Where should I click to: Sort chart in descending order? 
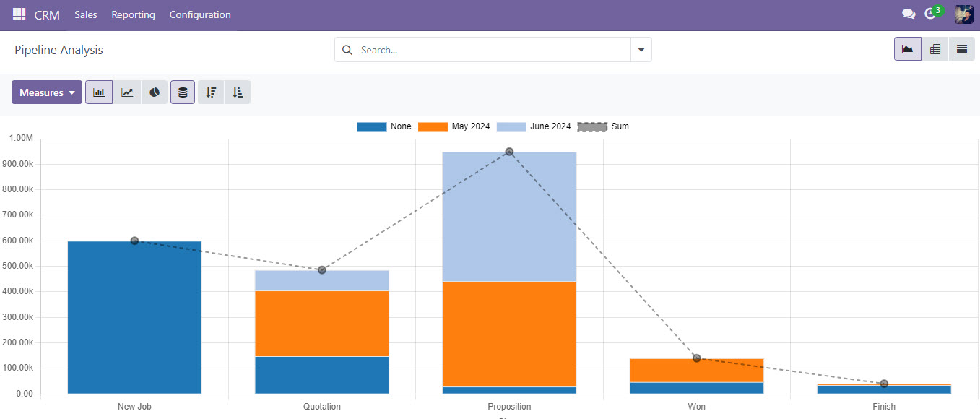(211, 92)
